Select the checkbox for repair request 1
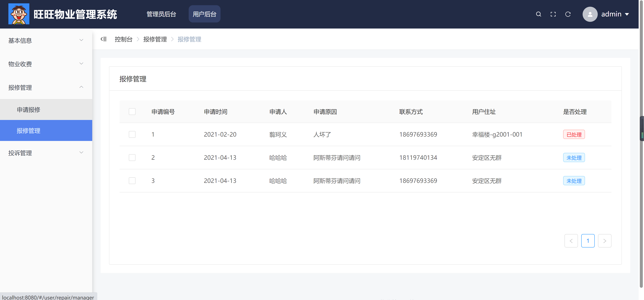 coord(132,134)
